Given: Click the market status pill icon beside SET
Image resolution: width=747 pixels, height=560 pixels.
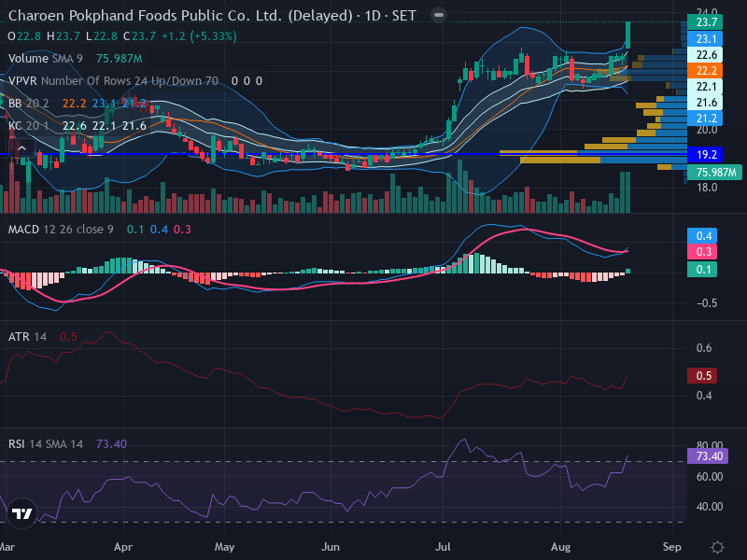Looking at the screenshot, I should pos(438,15).
